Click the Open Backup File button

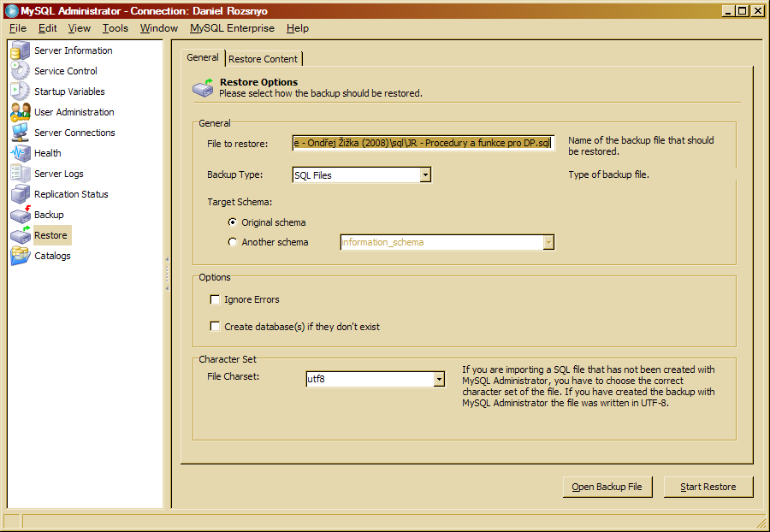[607, 487]
